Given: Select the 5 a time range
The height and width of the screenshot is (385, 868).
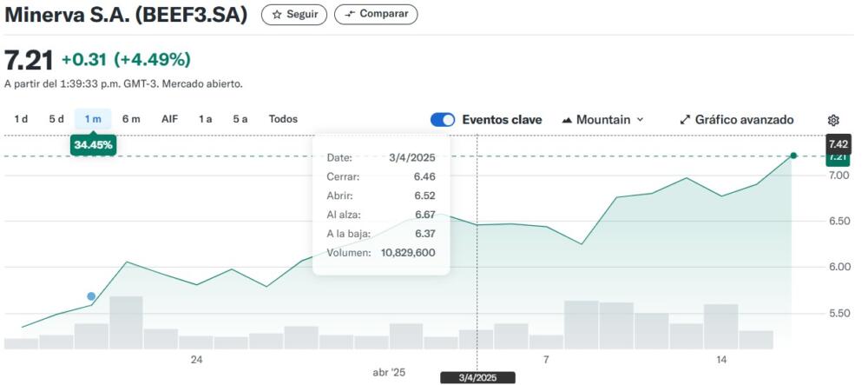Looking at the screenshot, I should click(x=240, y=119).
